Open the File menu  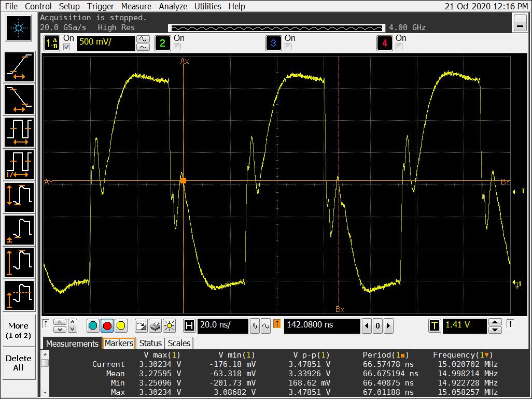11,6
